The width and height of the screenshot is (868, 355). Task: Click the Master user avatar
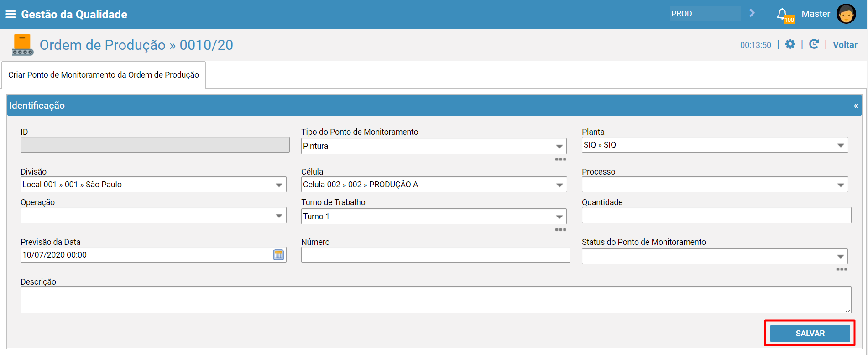point(846,14)
